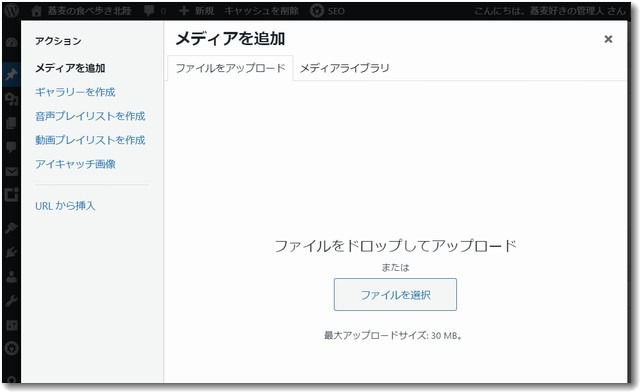Image resolution: width=640 pixels, height=392 pixels.
Task: Open the Tools wrench icon in sidebar
Action: pyautogui.click(x=11, y=301)
